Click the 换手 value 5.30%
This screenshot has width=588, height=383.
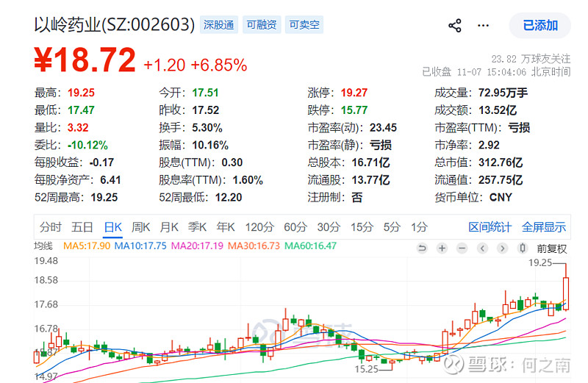click(207, 127)
